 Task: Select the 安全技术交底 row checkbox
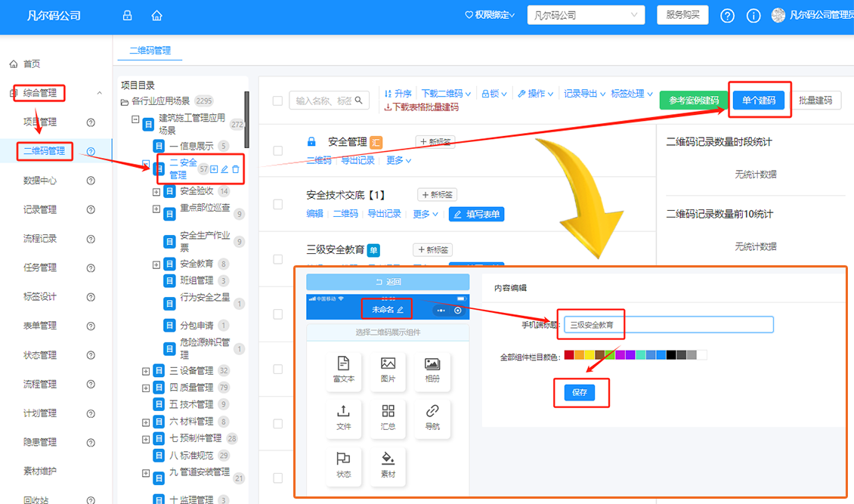[277, 204]
